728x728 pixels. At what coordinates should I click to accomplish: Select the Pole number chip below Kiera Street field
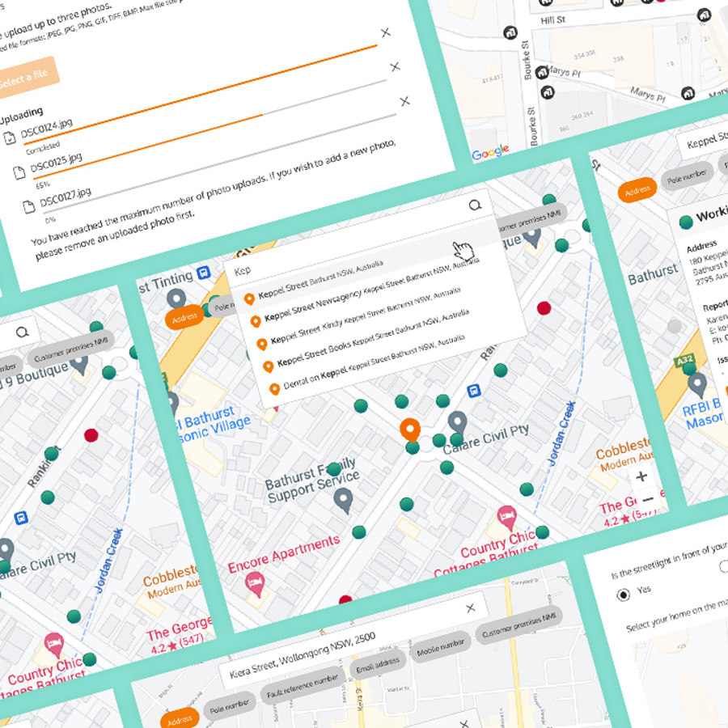point(230,707)
